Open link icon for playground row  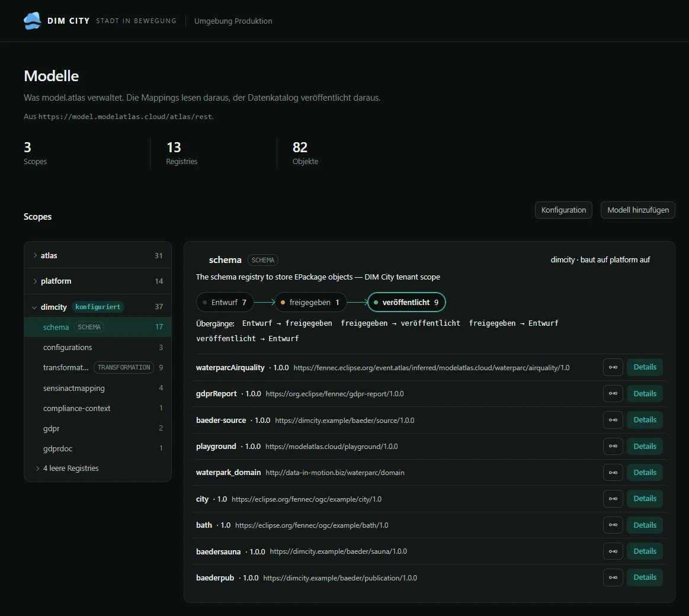click(x=613, y=447)
